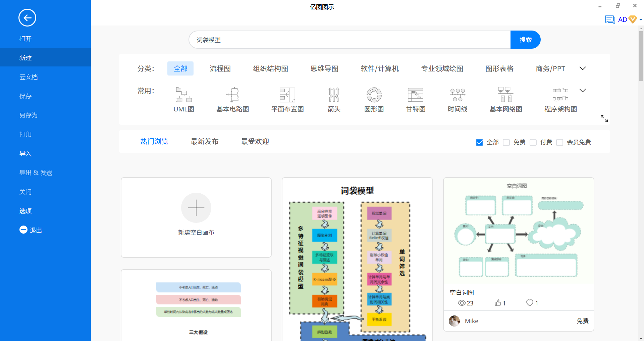Select the 图形表格 category
The height and width of the screenshot is (341, 644).
[499, 68]
